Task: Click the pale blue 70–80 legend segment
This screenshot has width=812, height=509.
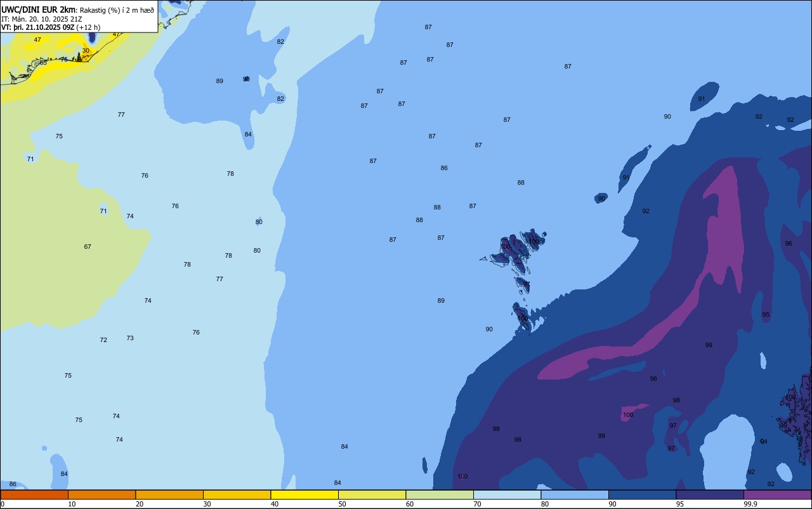Action: pyautogui.click(x=507, y=494)
